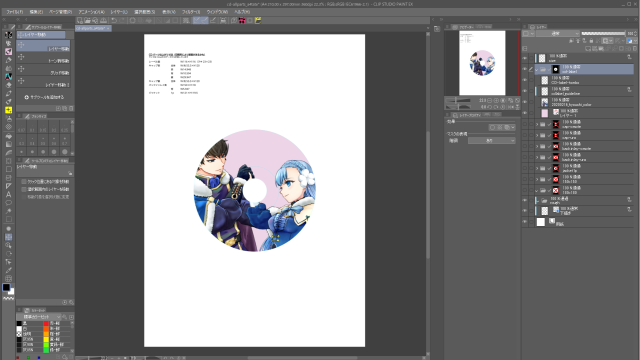Click the New raster layer icon
640x360 pixels.
click(x=588, y=49)
